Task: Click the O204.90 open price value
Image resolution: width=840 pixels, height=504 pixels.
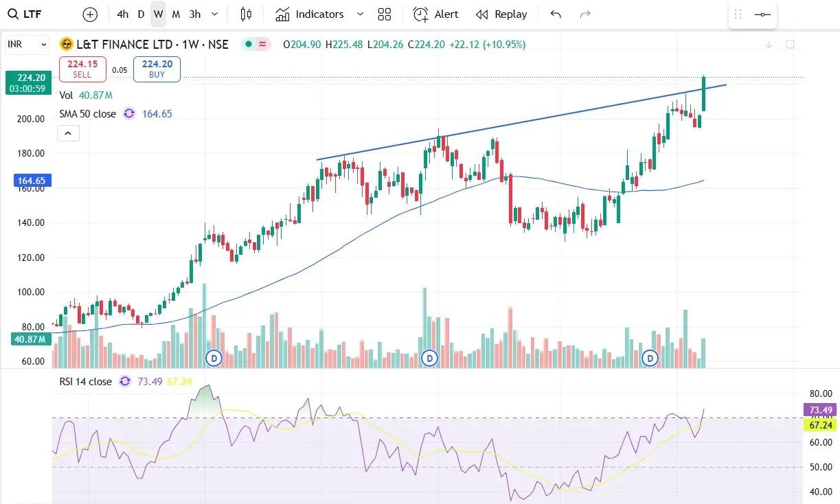Action: [x=302, y=45]
